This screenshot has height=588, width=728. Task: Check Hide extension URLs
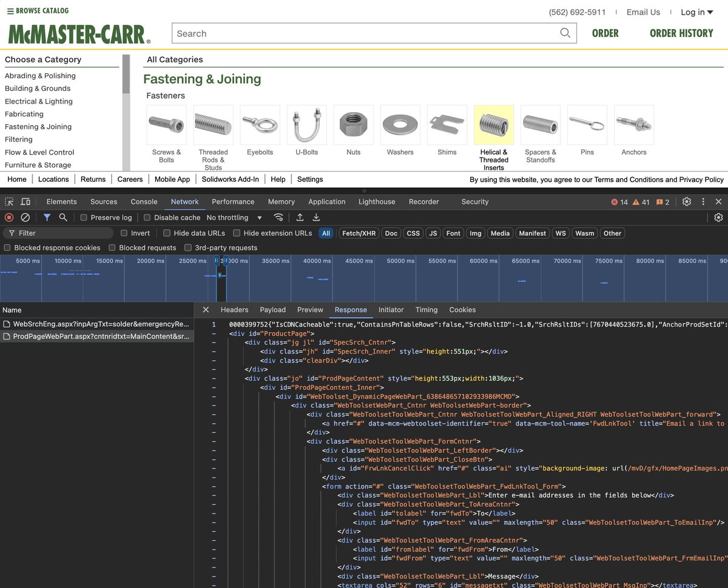[237, 233]
